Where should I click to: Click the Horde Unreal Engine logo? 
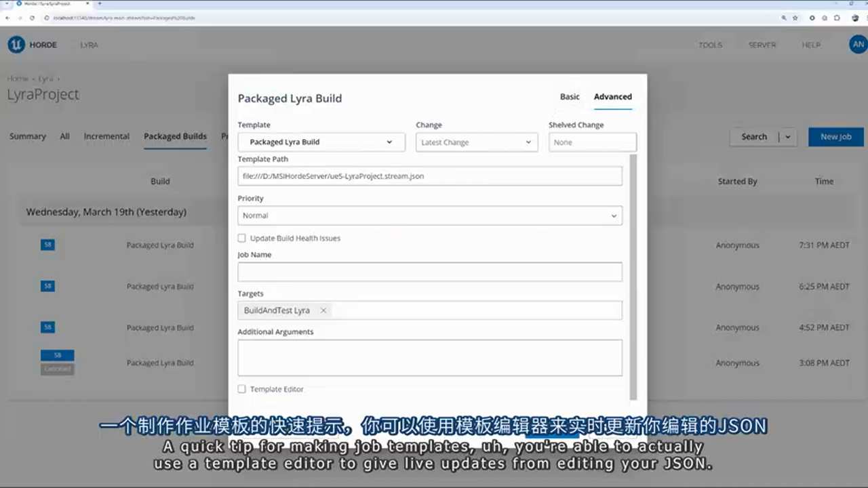point(16,45)
